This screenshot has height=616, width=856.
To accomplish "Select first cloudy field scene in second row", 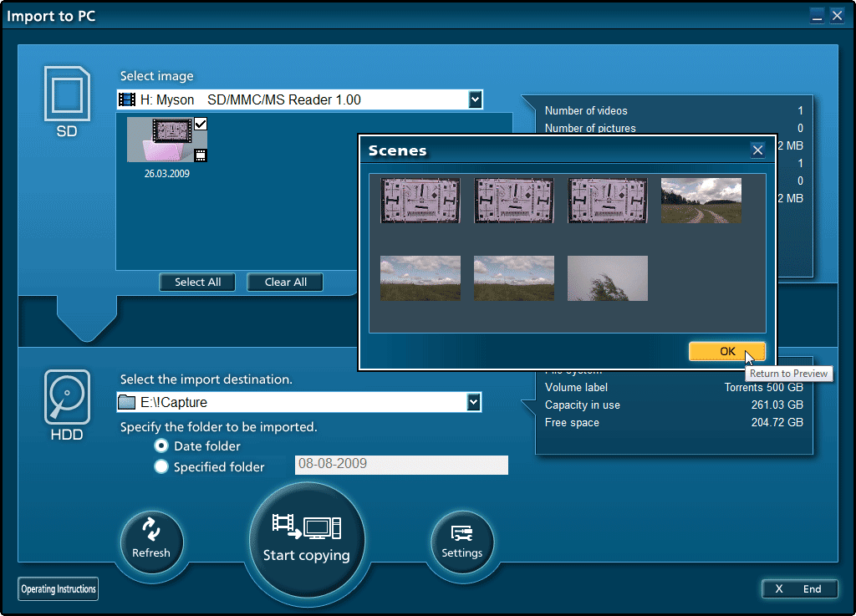I will [x=420, y=278].
